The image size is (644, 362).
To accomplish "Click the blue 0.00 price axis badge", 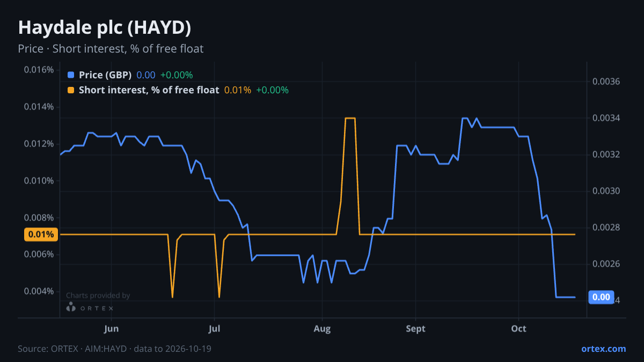I will pyautogui.click(x=601, y=297).
